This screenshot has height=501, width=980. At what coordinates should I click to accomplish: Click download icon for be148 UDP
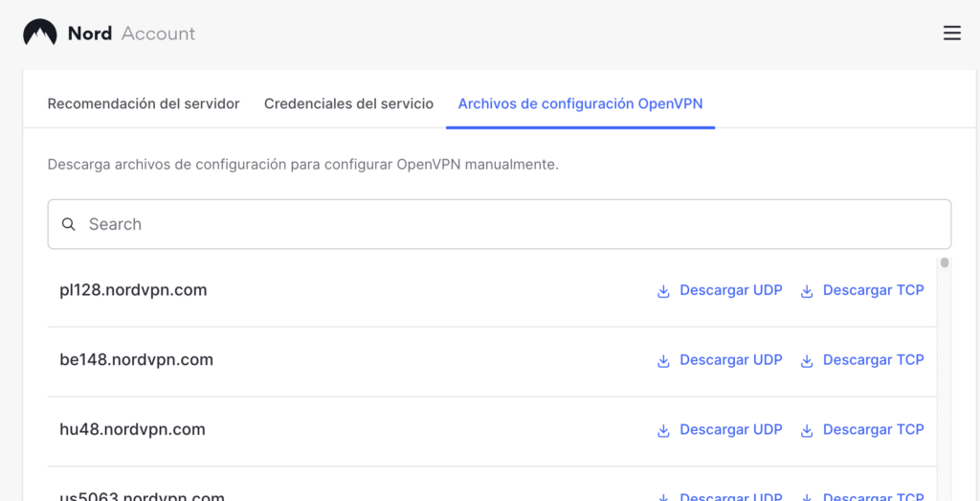click(663, 361)
